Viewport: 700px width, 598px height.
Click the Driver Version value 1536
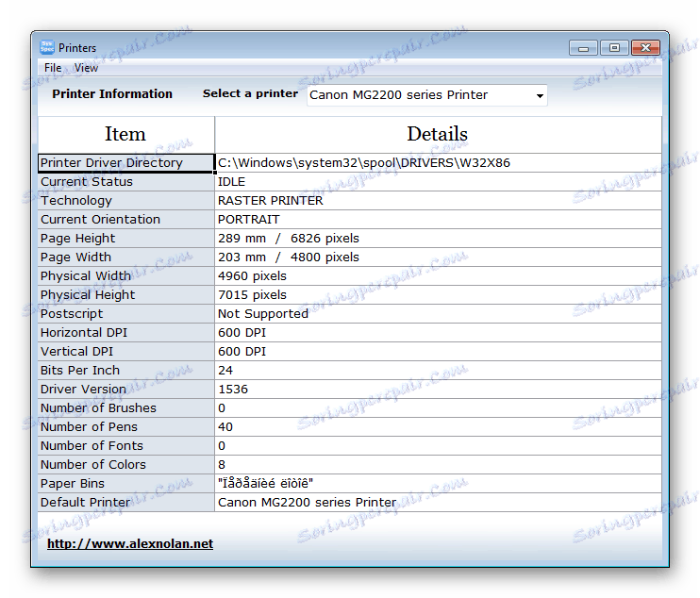(438, 390)
